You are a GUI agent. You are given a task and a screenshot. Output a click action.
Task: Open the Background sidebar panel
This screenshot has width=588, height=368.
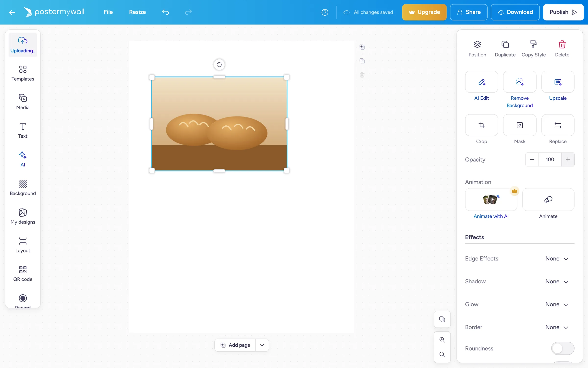23,188
